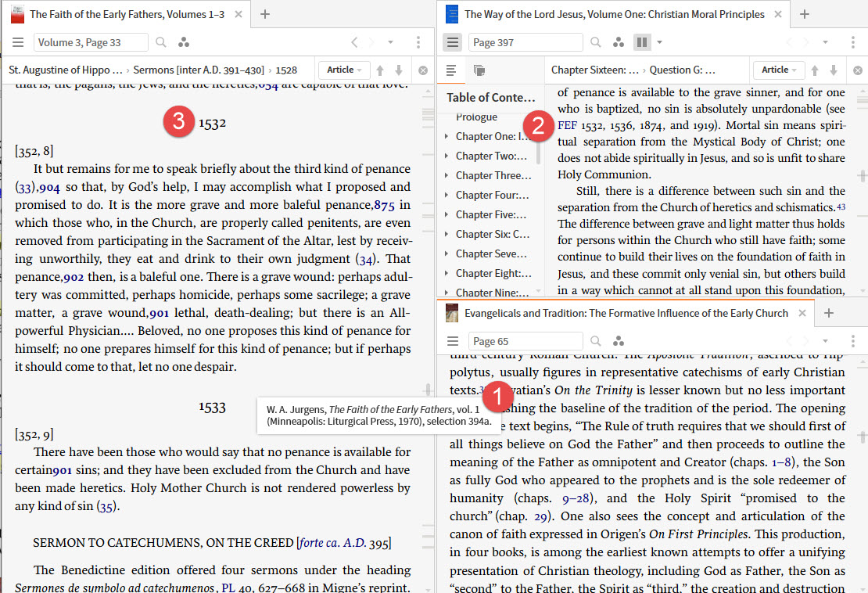This screenshot has width=868, height=593.
Task: Go to previous article in Way of Lord Jesus
Action: click(814, 70)
